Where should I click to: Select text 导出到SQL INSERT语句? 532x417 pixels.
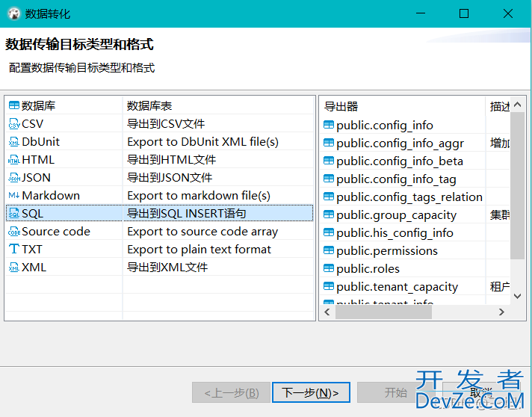click(x=187, y=214)
